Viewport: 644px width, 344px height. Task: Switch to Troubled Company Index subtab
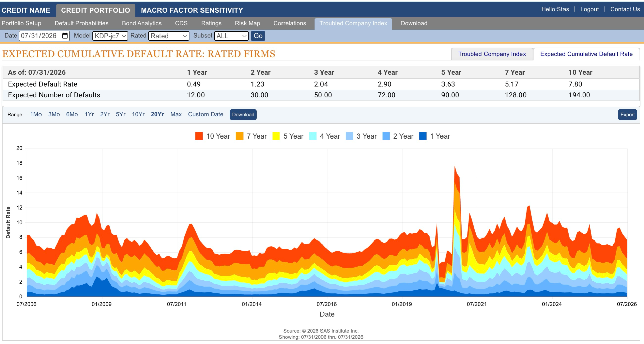point(492,54)
